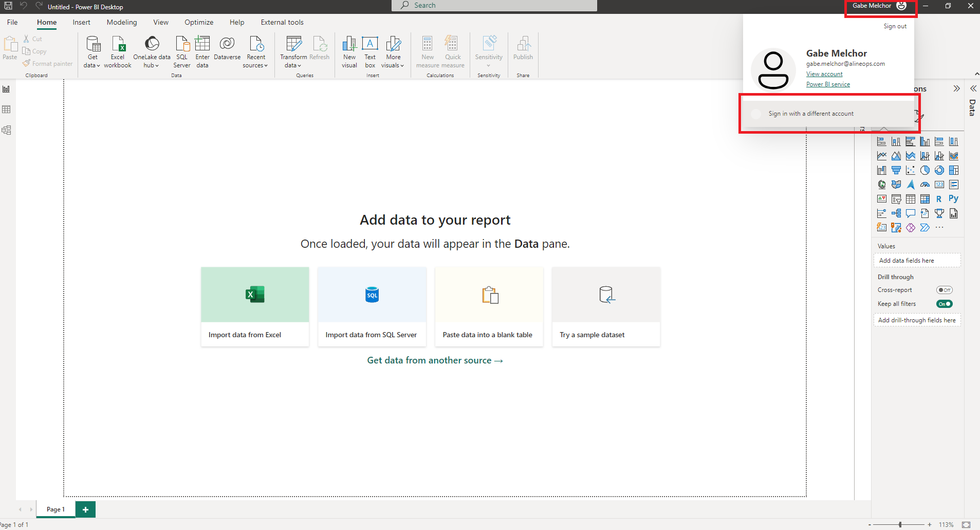Select the Slicer visual

(x=896, y=199)
